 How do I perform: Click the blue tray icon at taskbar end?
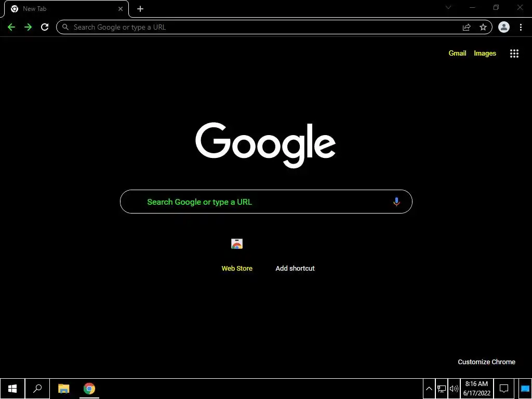pos(525,389)
